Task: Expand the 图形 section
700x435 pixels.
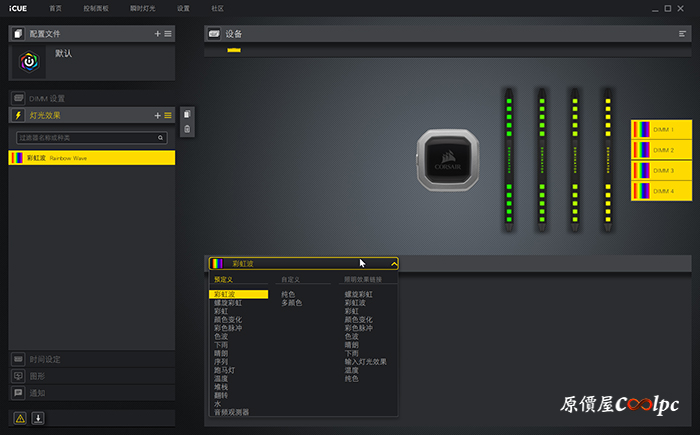Action: pos(92,376)
